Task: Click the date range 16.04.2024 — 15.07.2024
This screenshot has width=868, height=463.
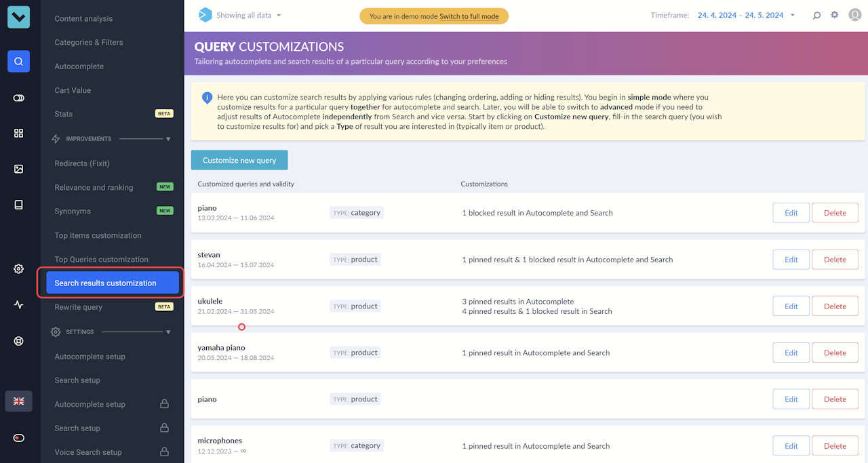Action: (x=236, y=265)
